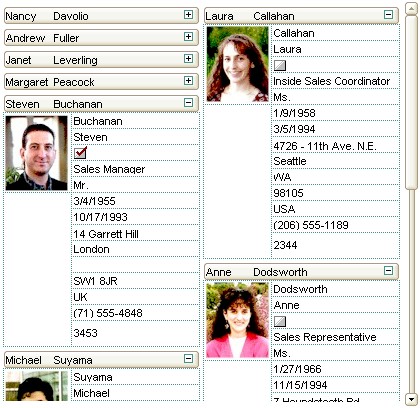Collapse Steven Buchanan card minus icon
Image resolution: width=420 pixels, height=408 pixels.
[188, 103]
